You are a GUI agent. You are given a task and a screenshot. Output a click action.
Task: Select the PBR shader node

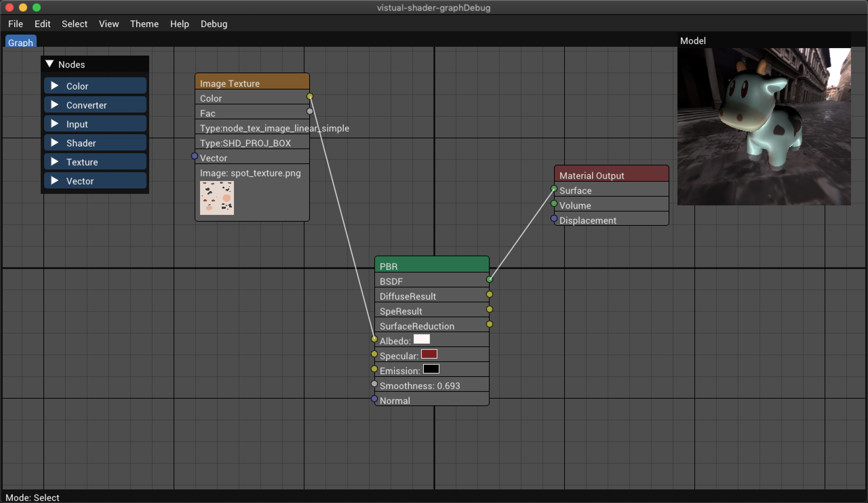[x=431, y=266]
